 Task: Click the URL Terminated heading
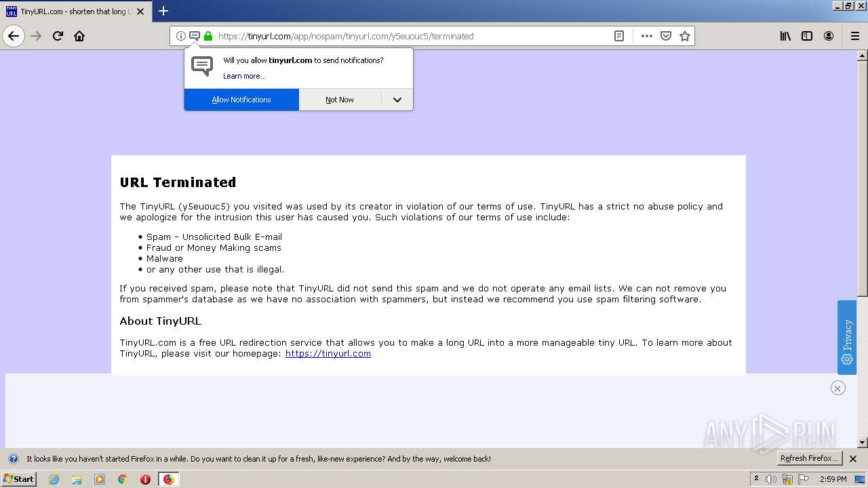[178, 182]
